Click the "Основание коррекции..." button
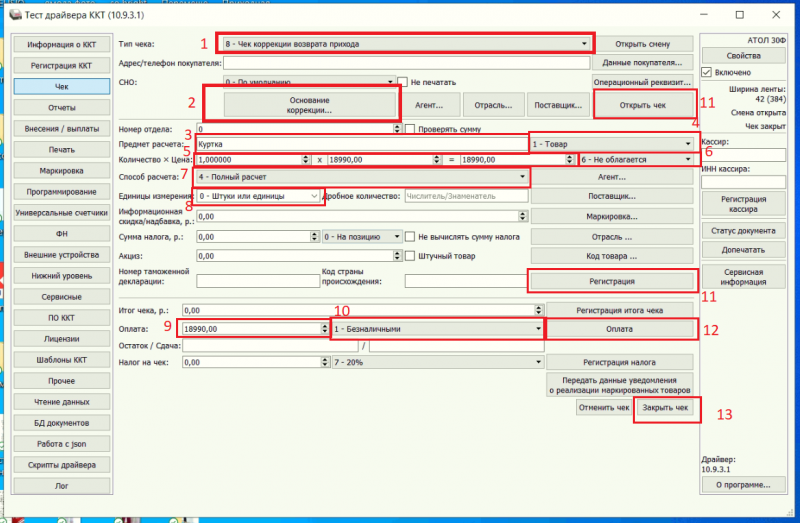Screen dimensions: 800x523 [x=304, y=104]
